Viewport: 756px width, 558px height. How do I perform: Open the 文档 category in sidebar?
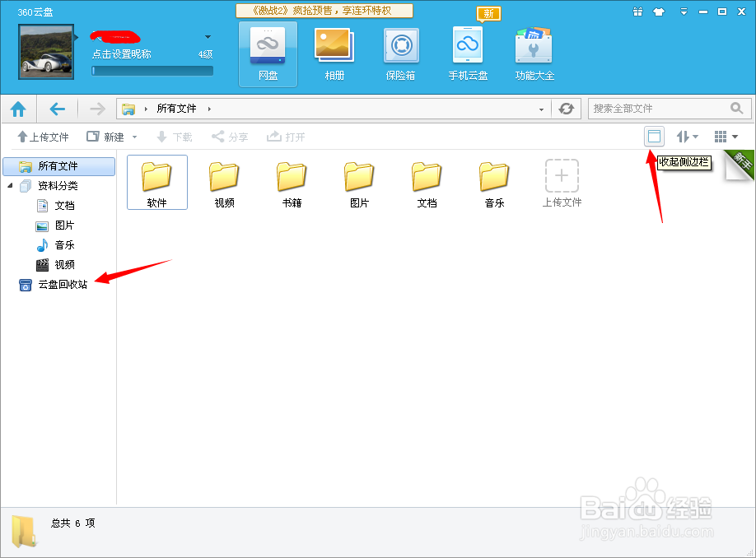pyautogui.click(x=55, y=206)
